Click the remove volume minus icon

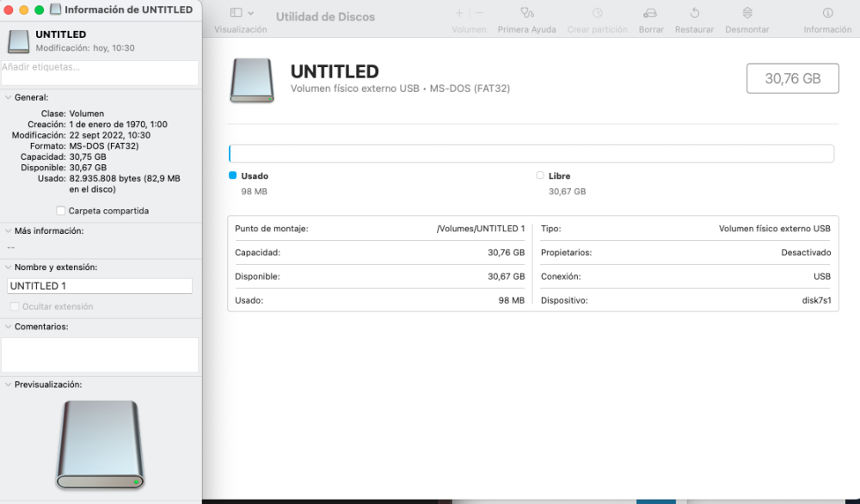click(x=479, y=13)
